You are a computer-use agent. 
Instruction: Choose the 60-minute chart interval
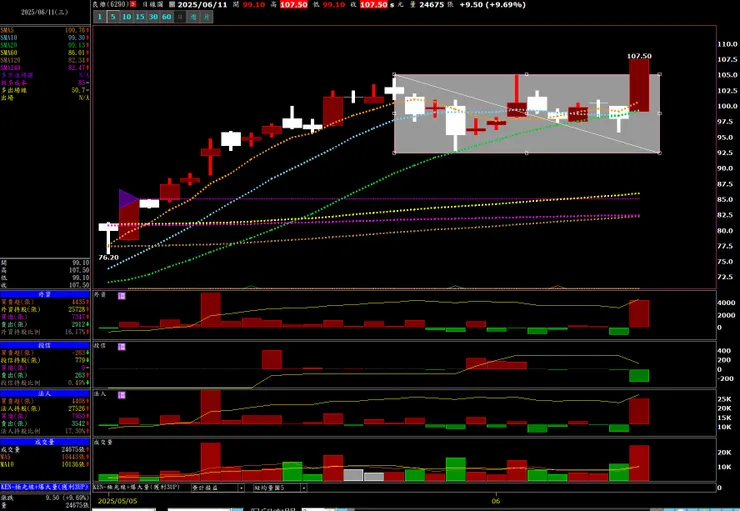point(167,17)
